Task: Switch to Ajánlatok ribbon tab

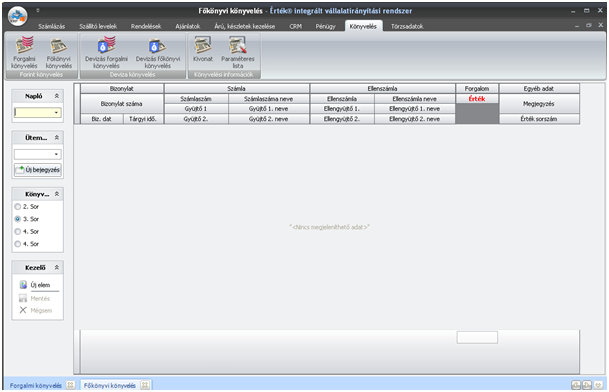Action: [188, 26]
